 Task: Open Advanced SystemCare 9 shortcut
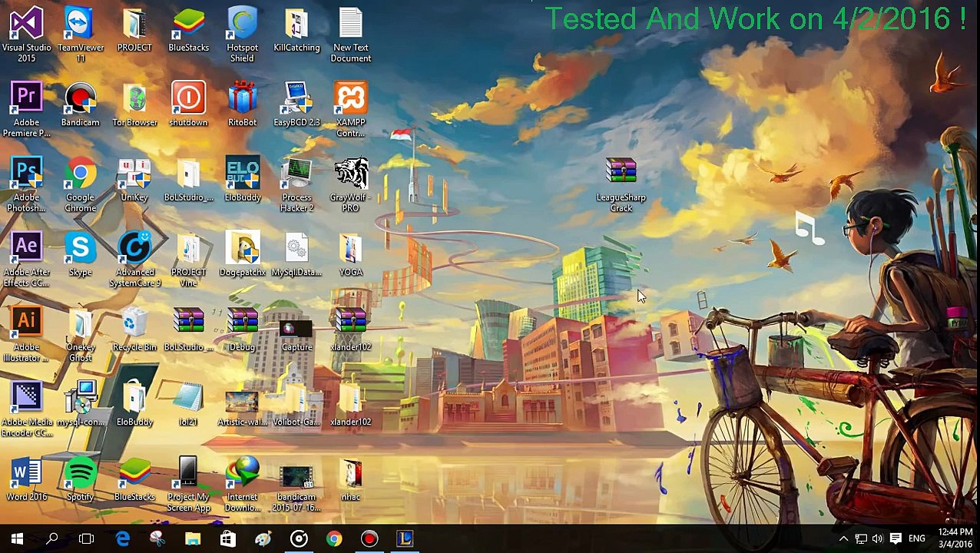coord(134,260)
